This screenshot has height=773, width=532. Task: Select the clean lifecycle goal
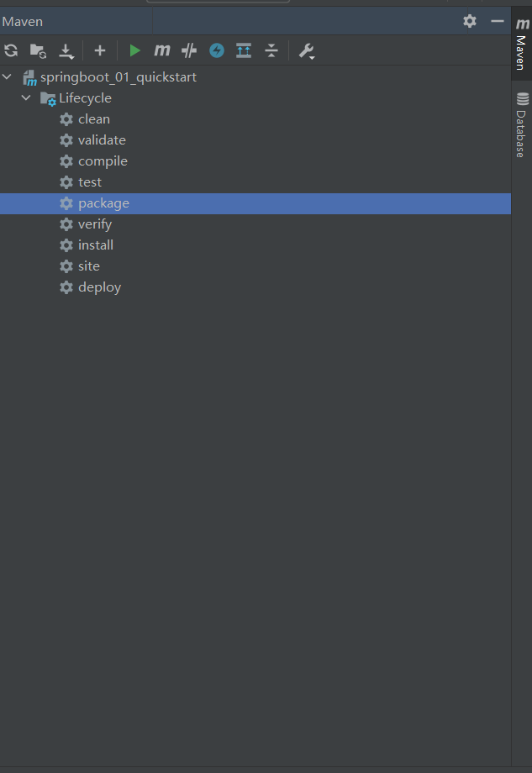[93, 119]
